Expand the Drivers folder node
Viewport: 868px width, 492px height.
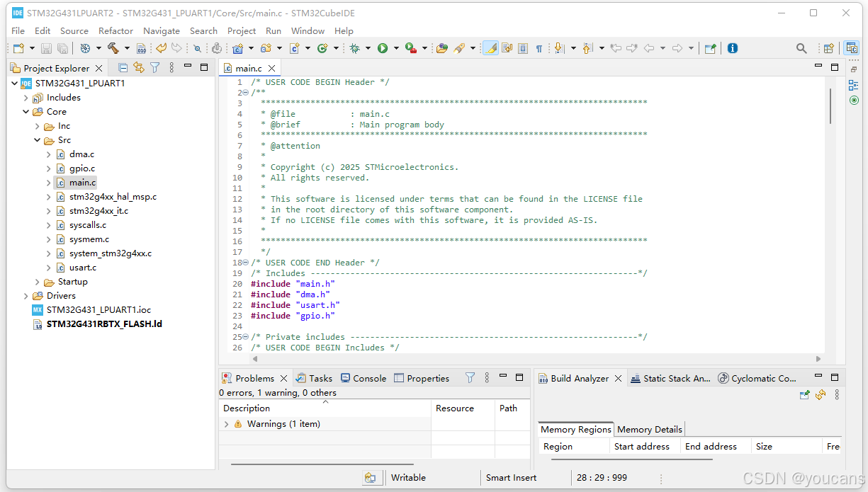[26, 296]
